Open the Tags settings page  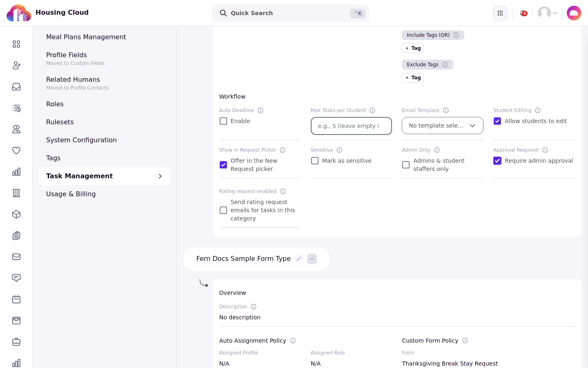coord(105,158)
